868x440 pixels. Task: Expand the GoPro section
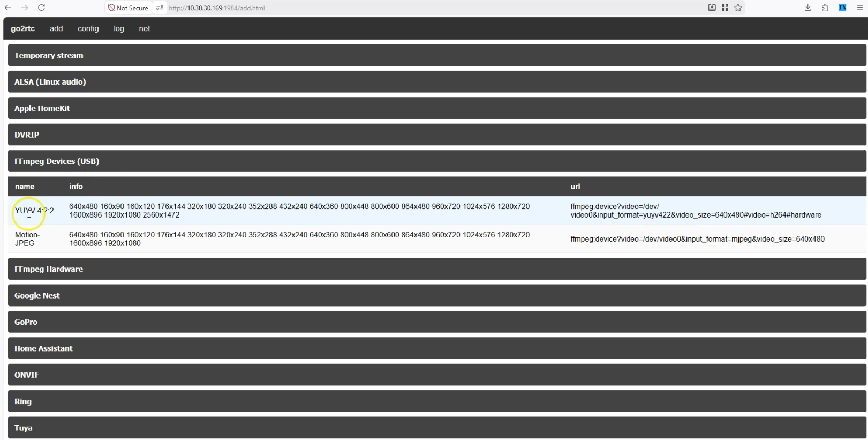437,322
